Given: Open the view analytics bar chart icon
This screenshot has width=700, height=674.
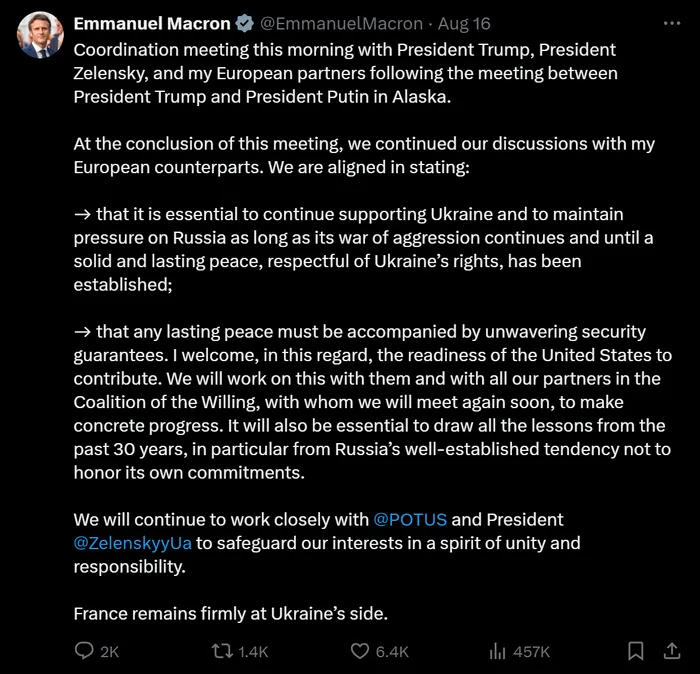Looking at the screenshot, I should click(x=497, y=651).
